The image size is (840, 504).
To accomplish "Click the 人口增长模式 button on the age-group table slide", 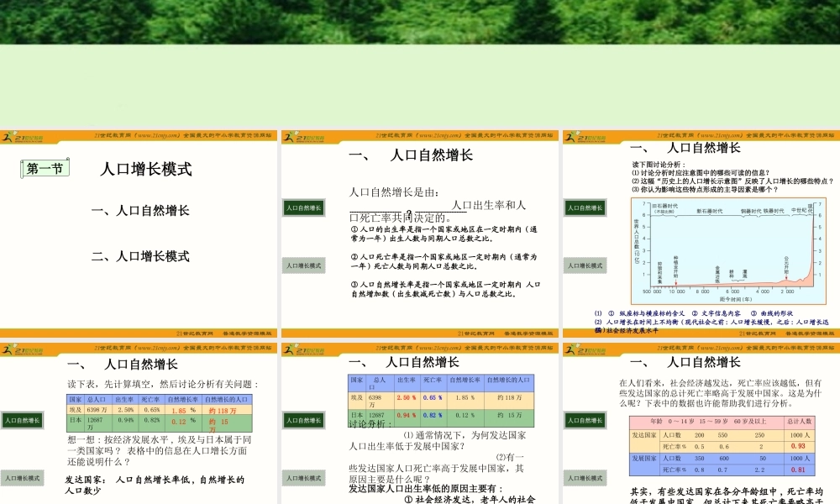I will (x=585, y=478).
